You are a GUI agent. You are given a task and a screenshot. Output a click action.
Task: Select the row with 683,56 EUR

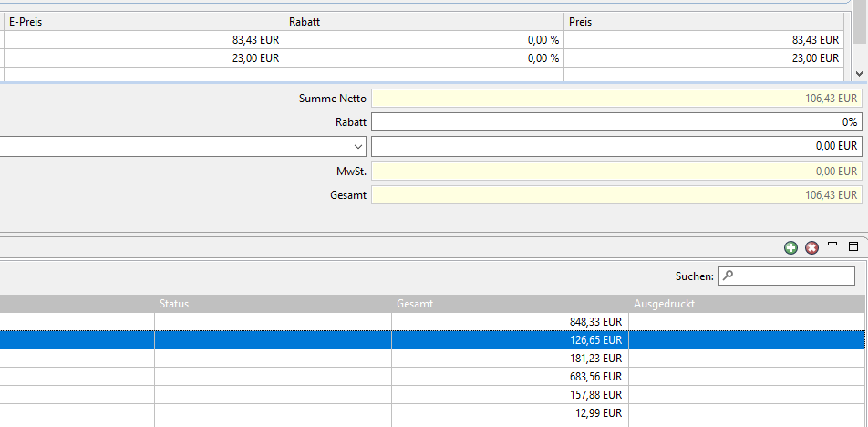click(432, 377)
